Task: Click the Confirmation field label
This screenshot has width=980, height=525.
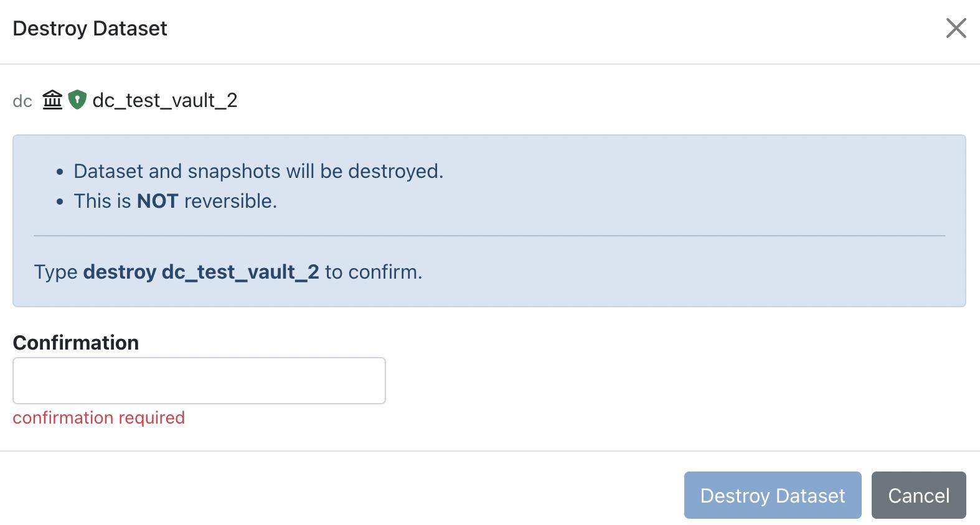Action: (76, 342)
